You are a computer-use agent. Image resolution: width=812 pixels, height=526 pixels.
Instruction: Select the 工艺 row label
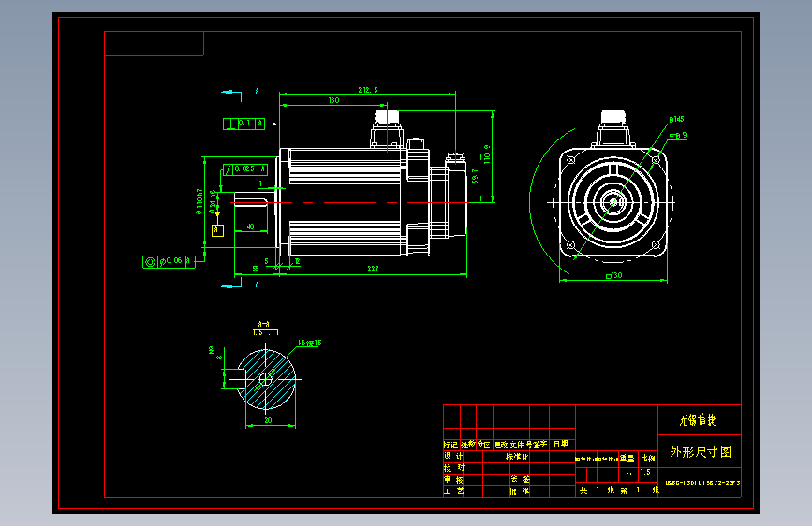click(x=453, y=490)
